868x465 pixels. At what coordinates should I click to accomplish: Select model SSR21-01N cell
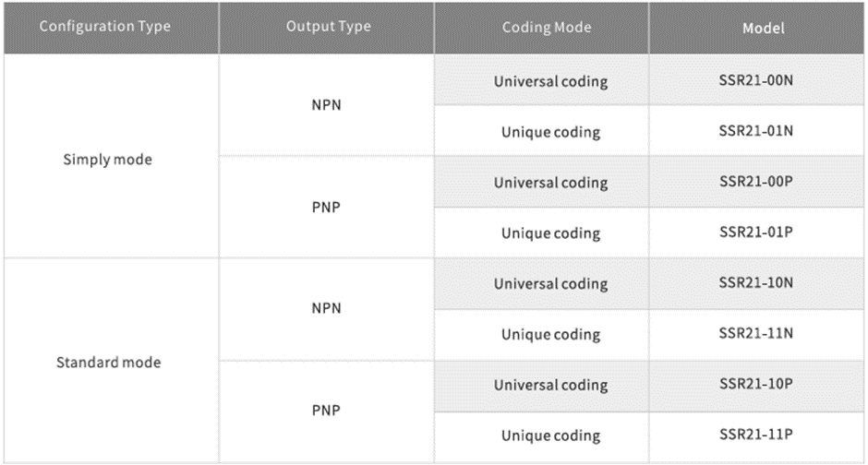[x=756, y=132]
